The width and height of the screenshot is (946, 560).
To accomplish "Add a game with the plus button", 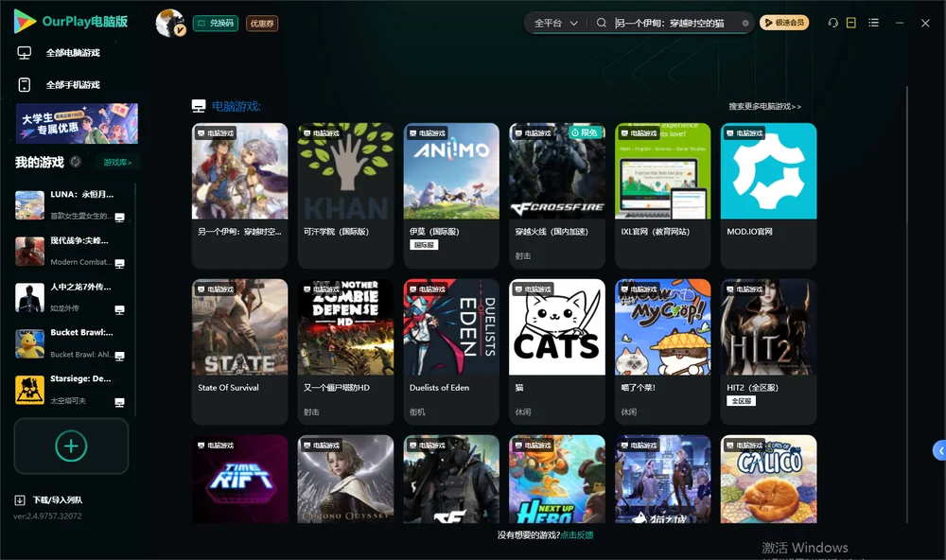I will [x=71, y=446].
